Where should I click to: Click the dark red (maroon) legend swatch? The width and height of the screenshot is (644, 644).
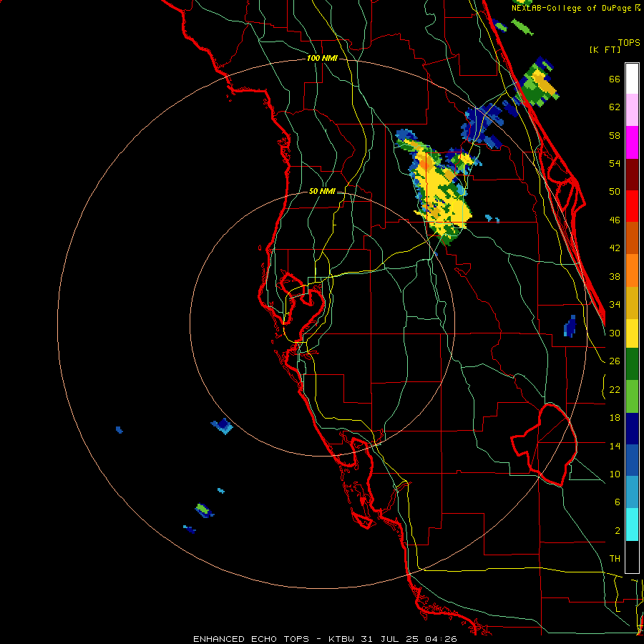pos(632,174)
